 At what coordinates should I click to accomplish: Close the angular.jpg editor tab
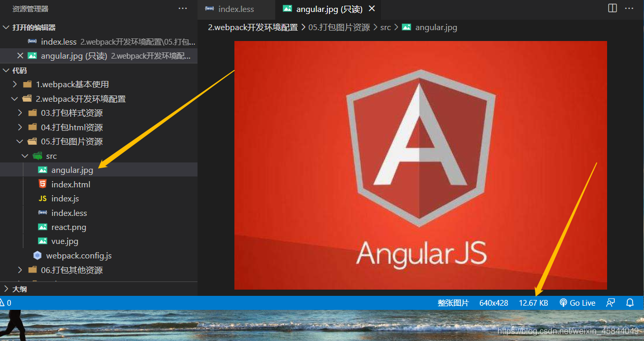pyautogui.click(x=371, y=9)
